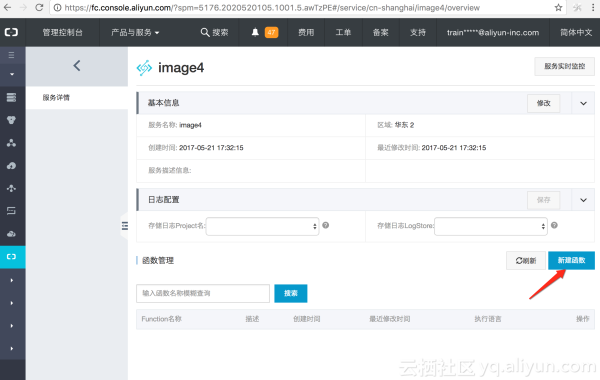Click the browser back arrow
The image size is (600, 380).
(x=7, y=7)
